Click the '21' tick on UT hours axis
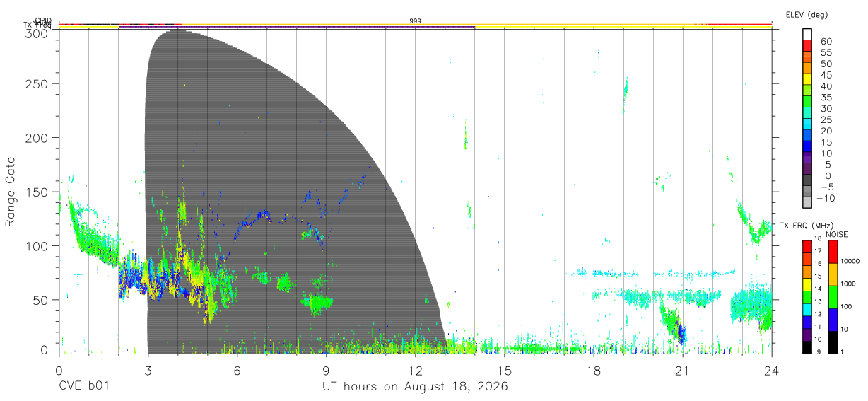 coord(682,370)
